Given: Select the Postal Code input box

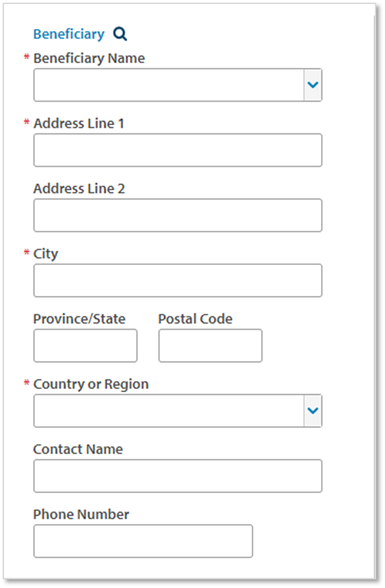Looking at the screenshot, I should [x=211, y=346].
